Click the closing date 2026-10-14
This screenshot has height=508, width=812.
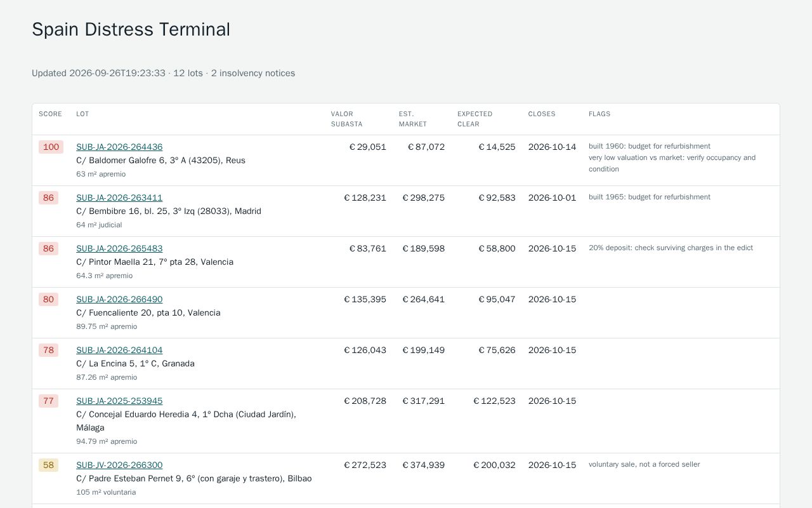click(x=552, y=147)
